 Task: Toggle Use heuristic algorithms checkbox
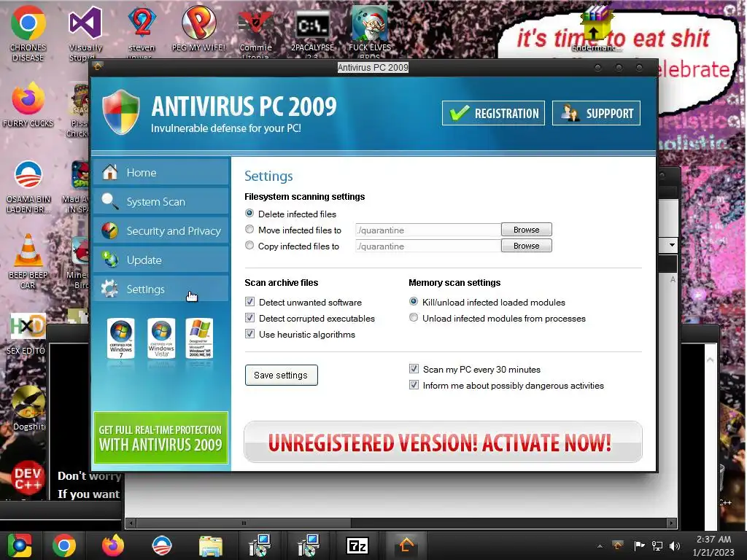pos(249,334)
